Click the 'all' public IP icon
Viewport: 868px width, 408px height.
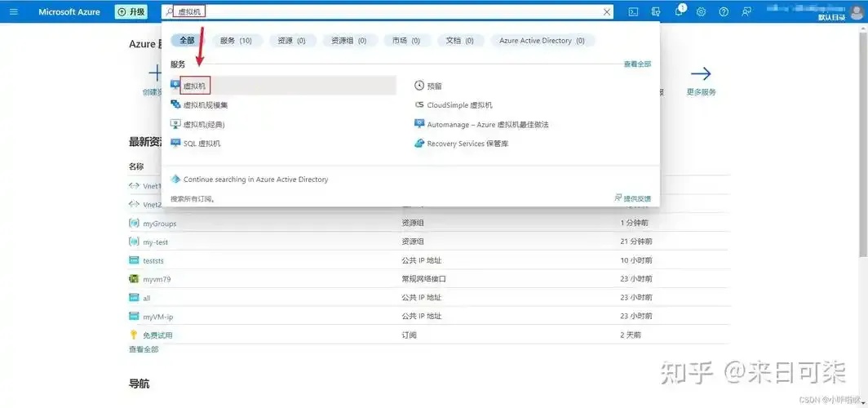coord(134,297)
